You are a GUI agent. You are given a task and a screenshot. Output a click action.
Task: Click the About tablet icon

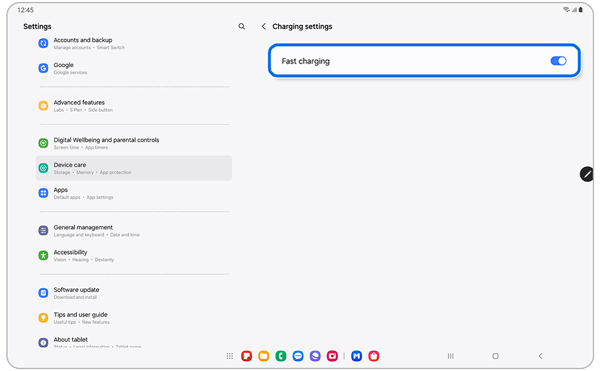click(x=43, y=342)
